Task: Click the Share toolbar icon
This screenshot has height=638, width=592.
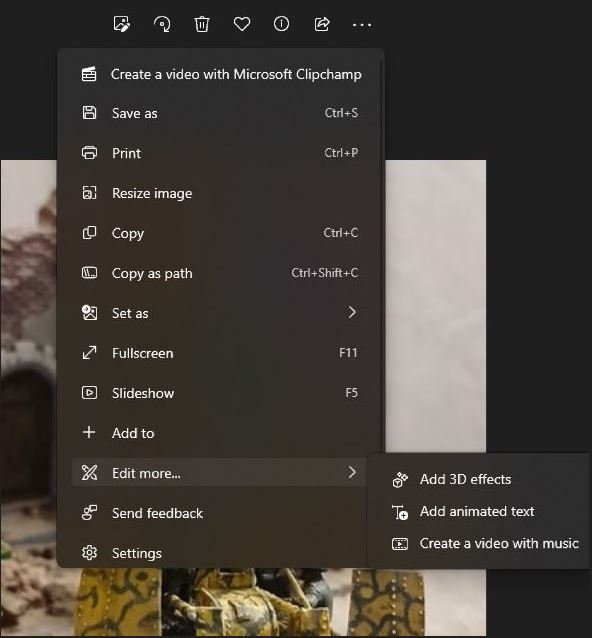Action: [x=322, y=24]
